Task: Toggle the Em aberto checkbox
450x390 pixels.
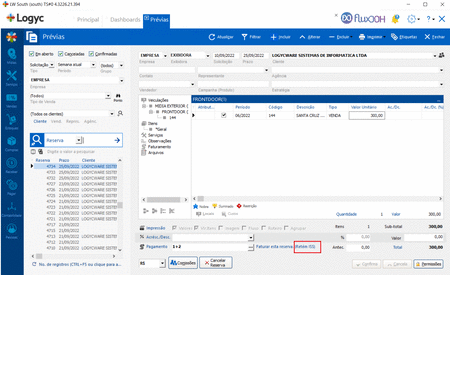Action: click(32, 54)
